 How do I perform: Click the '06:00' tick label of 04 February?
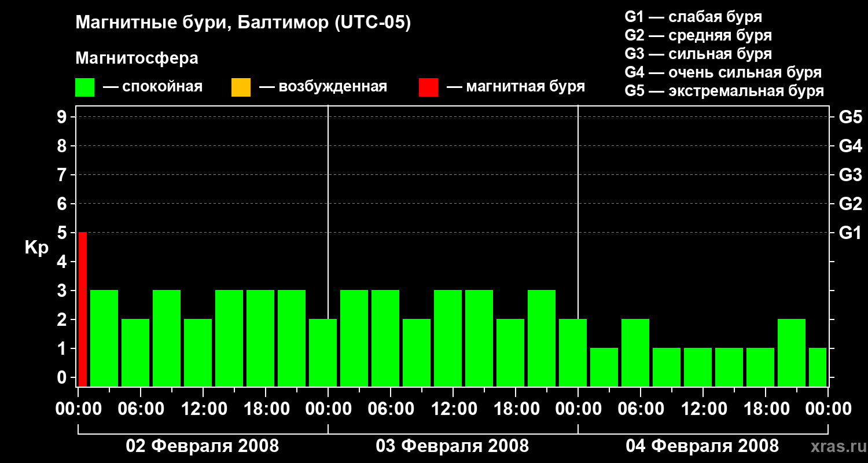coord(640,409)
